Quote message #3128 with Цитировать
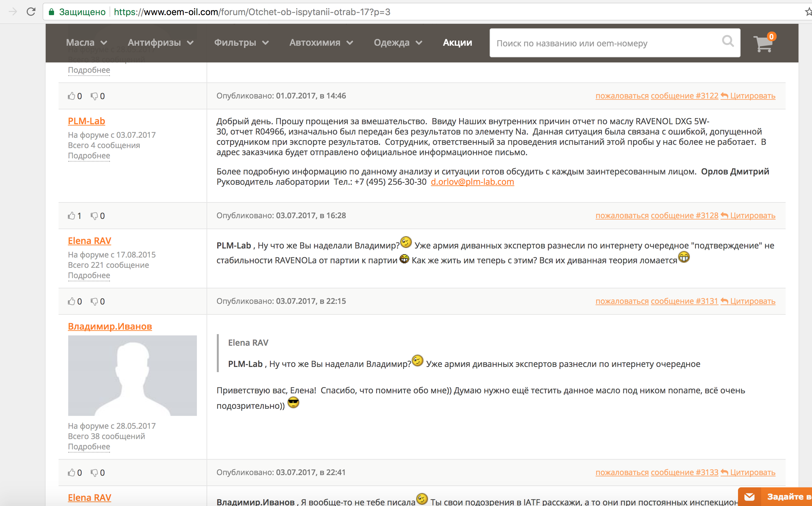Image resolution: width=812 pixels, height=506 pixels. click(748, 216)
